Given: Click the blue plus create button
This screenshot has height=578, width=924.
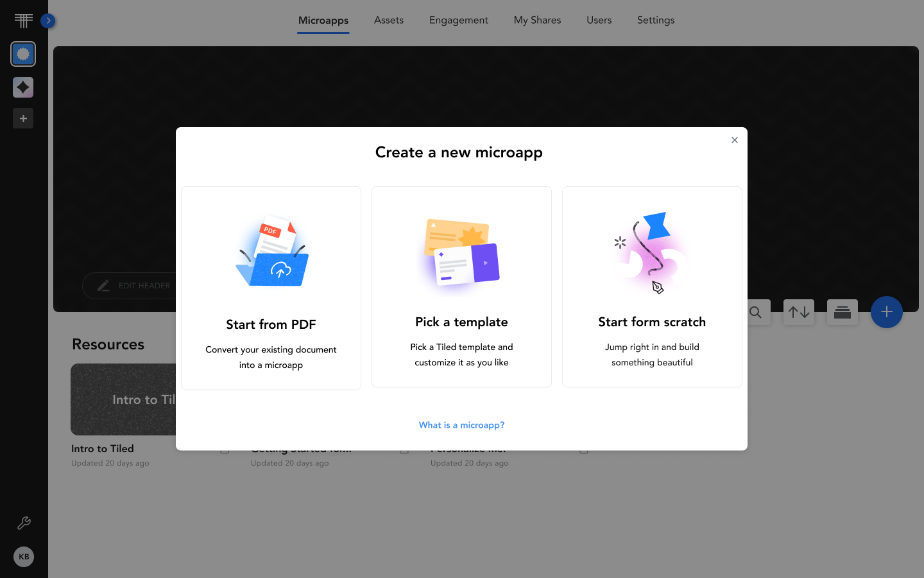Looking at the screenshot, I should (x=887, y=312).
